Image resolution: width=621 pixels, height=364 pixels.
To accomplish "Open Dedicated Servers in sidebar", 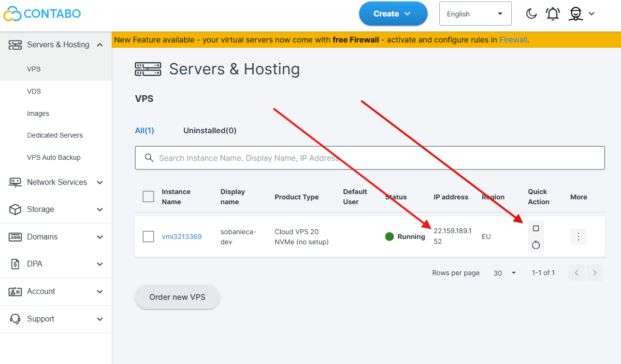I will click(56, 135).
